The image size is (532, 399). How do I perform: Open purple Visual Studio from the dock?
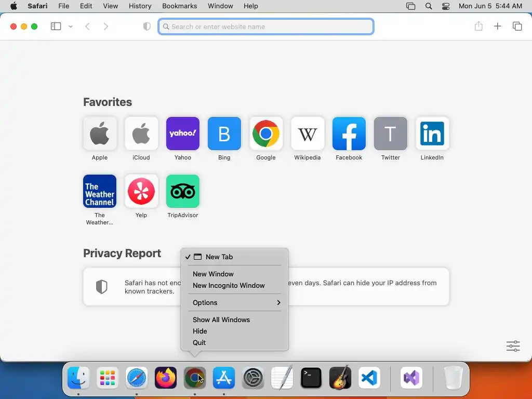click(411, 378)
